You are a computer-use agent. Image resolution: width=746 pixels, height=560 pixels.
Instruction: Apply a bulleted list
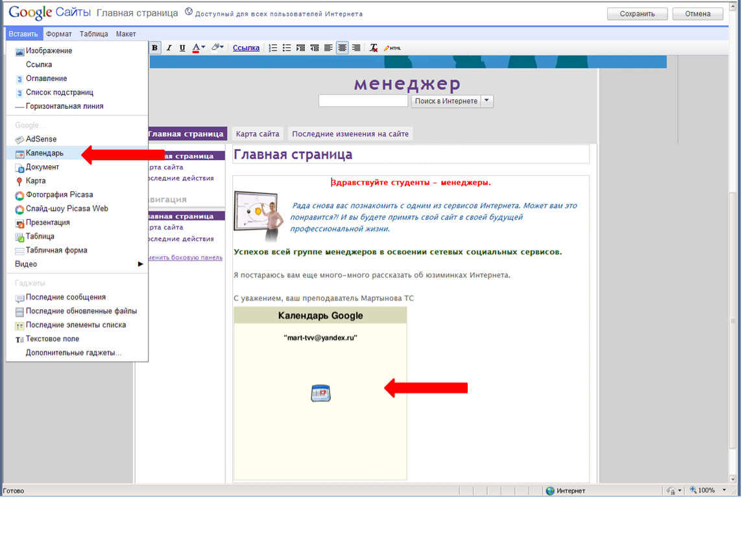coord(287,48)
